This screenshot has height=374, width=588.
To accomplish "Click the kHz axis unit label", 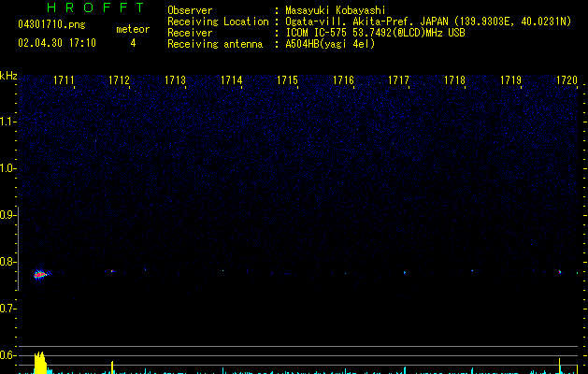I will (x=8, y=76).
